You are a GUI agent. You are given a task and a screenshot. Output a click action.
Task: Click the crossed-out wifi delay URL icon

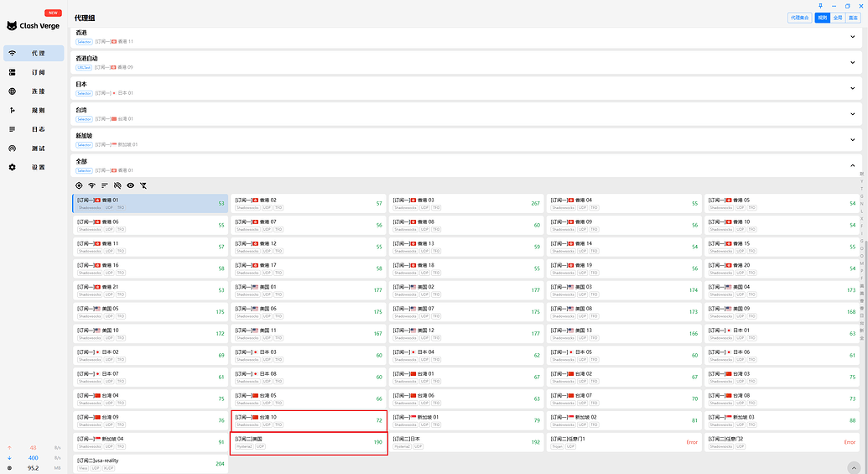(117, 185)
